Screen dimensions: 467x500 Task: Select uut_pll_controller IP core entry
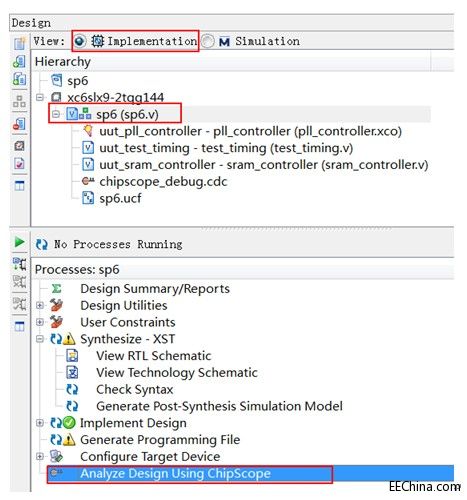pos(250,131)
